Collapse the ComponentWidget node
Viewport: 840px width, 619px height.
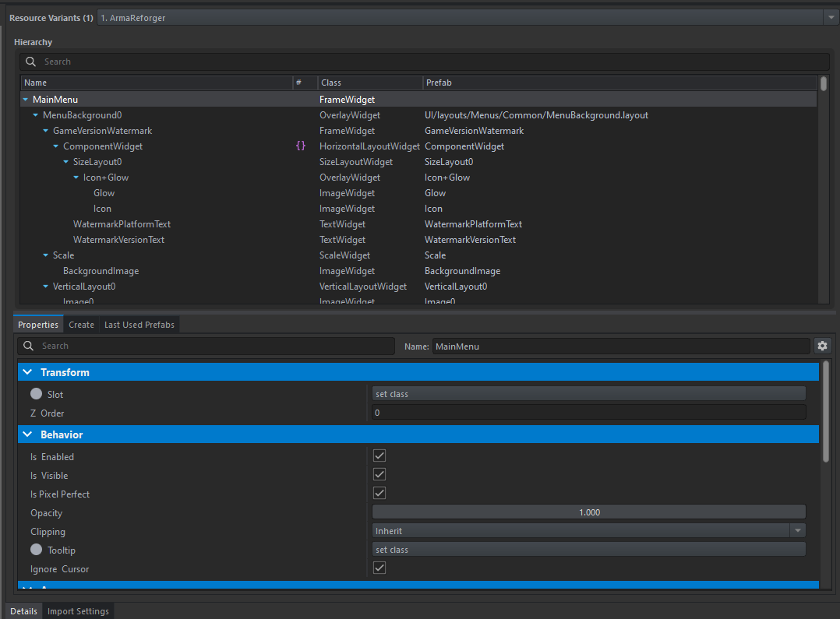click(56, 146)
